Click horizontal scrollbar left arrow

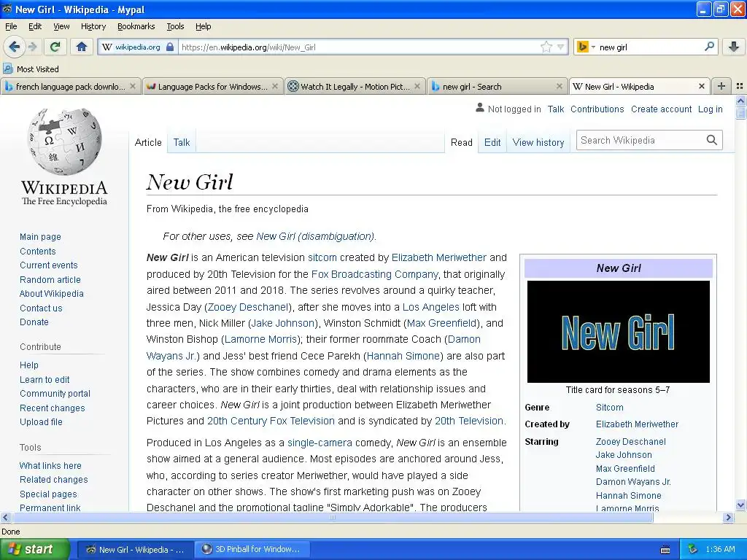coord(5,517)
